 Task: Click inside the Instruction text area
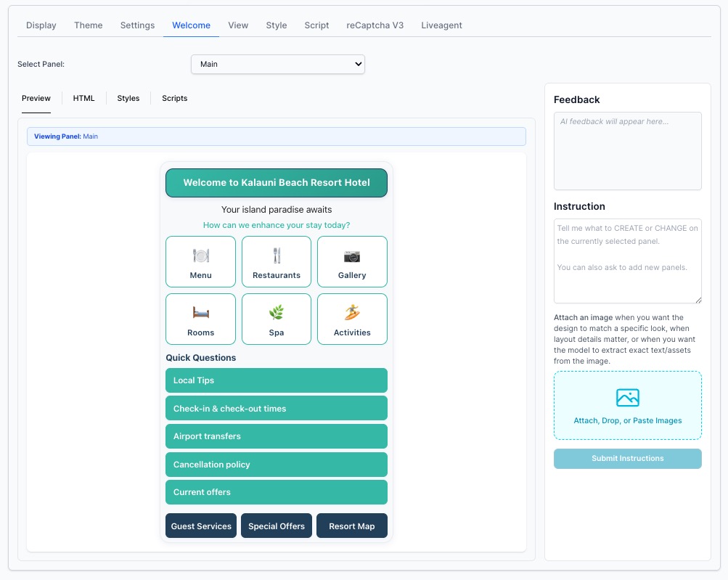point(627,261)
